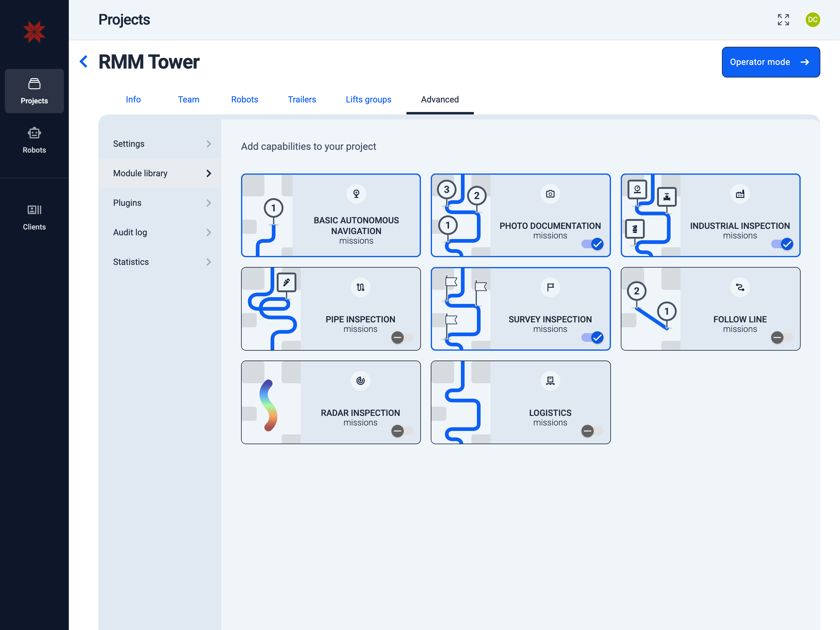Disable the Photo Documentation missions toggle
Screen dimensions: 840x630
592,244
